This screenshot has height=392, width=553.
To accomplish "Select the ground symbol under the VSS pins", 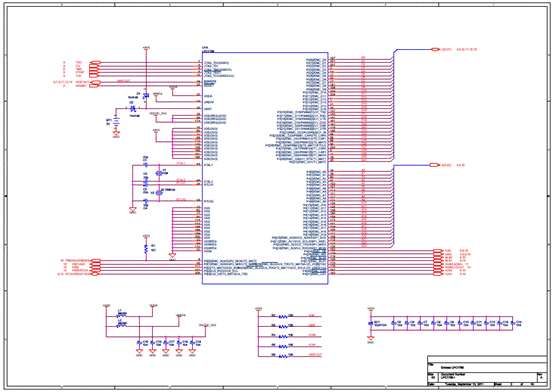I will (x=172, y=256).
